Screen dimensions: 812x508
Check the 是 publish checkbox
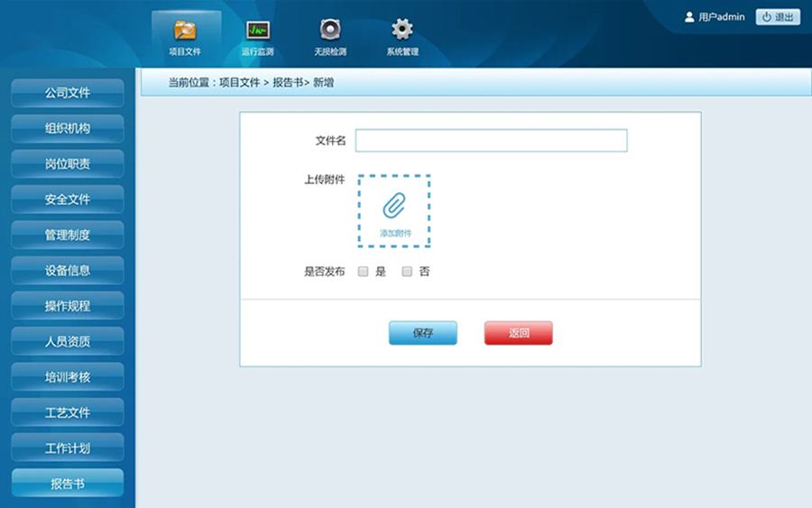tap(364, 272)
